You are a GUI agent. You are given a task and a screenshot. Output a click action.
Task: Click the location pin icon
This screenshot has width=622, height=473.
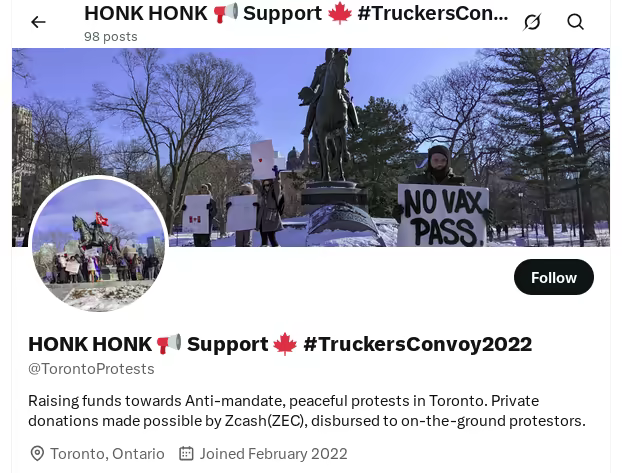(37, 454)
